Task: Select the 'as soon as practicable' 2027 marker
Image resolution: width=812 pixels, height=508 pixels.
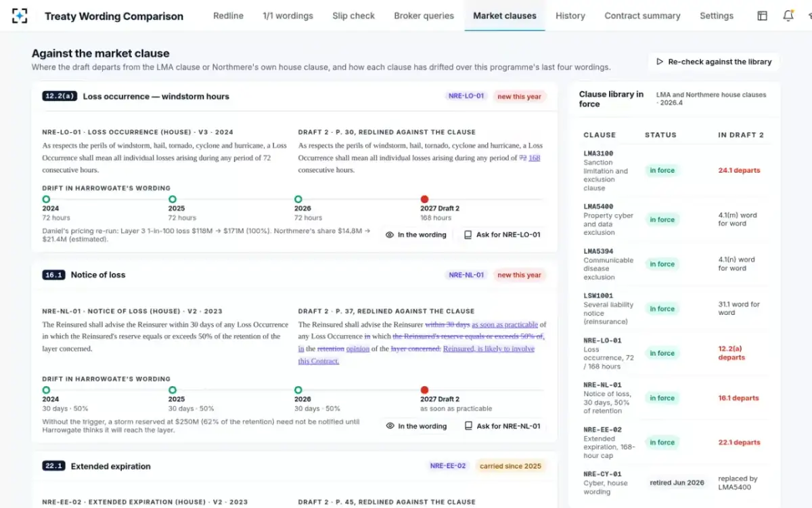Action: pyautogui.click(x=424, y=390)
